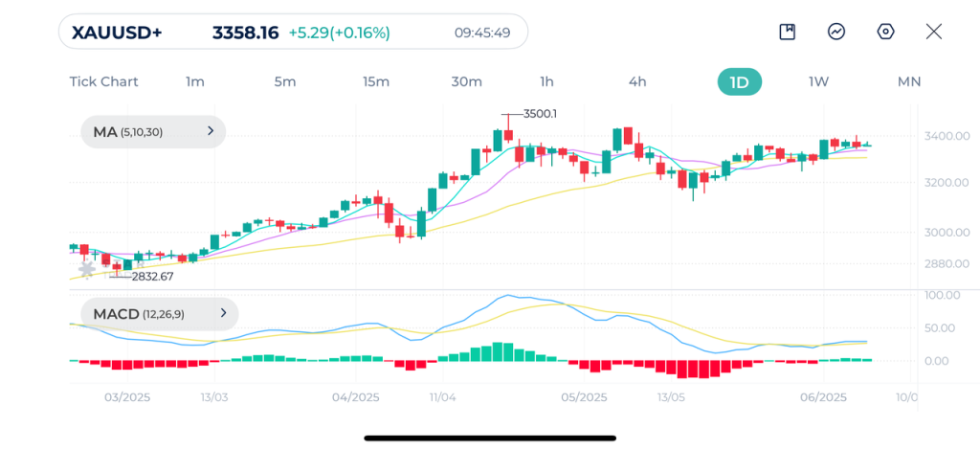Image resolution: width=980 pixels, height=450 pixels.
Task: Select the 1h timeframe
Action: [x=546, y=81]
